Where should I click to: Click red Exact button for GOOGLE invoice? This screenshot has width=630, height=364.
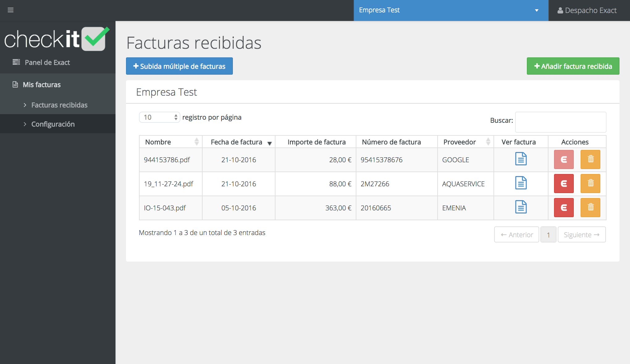point(564,159)
